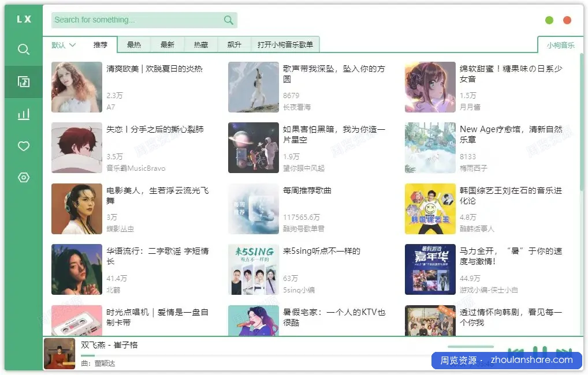Click author name 酷狗号歌单君
The width and height of the screenshot is (588, 375).
tap(304, 228)
